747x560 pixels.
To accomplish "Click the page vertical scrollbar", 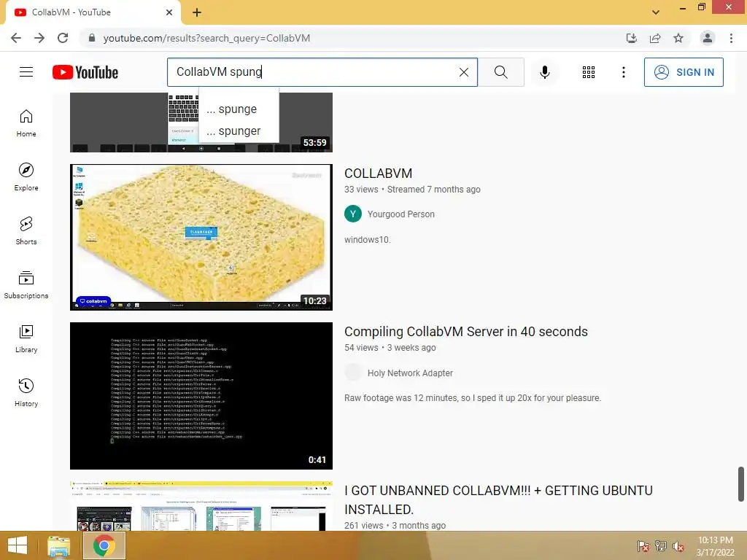I will (x=741, y=484).
